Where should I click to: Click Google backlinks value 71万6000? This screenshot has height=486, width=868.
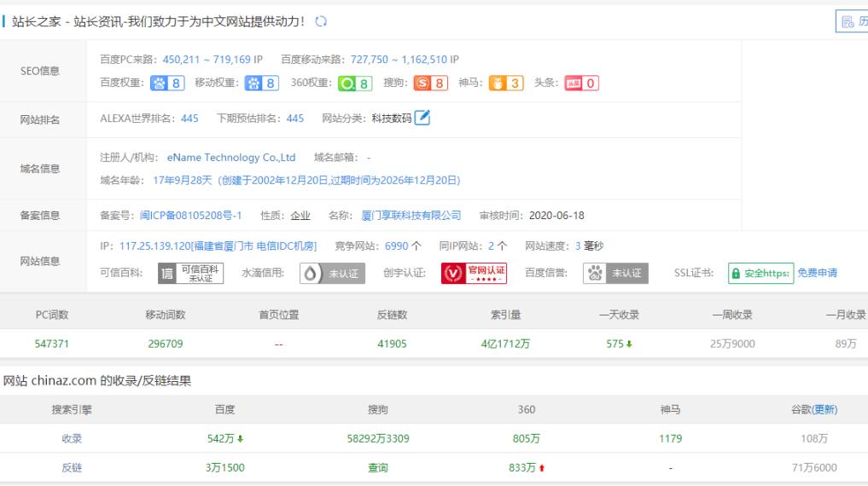pyautogui.click(x=813, y=468)
